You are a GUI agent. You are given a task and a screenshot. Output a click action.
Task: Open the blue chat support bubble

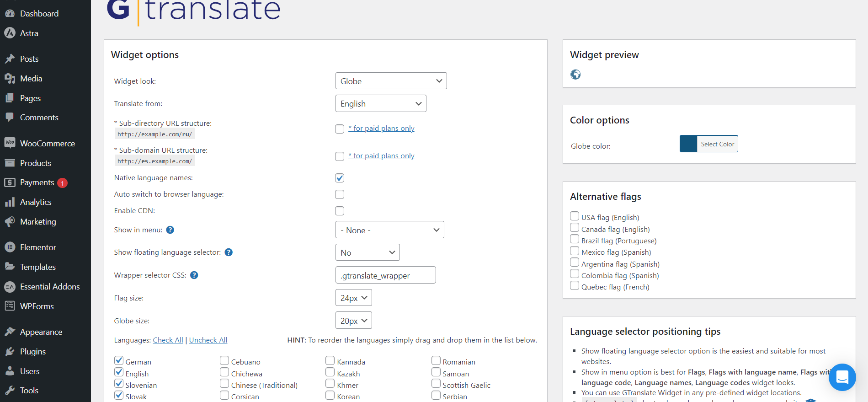(842, 377)
